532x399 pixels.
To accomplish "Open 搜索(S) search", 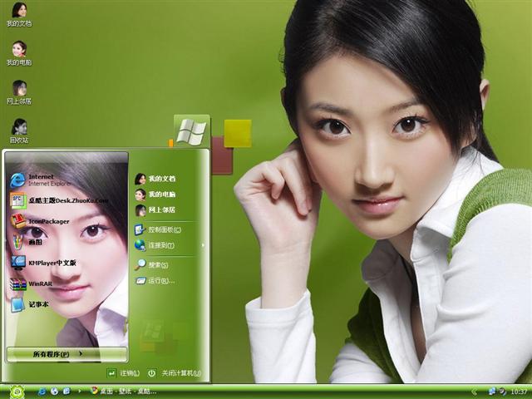I will [x=151, y=265].
